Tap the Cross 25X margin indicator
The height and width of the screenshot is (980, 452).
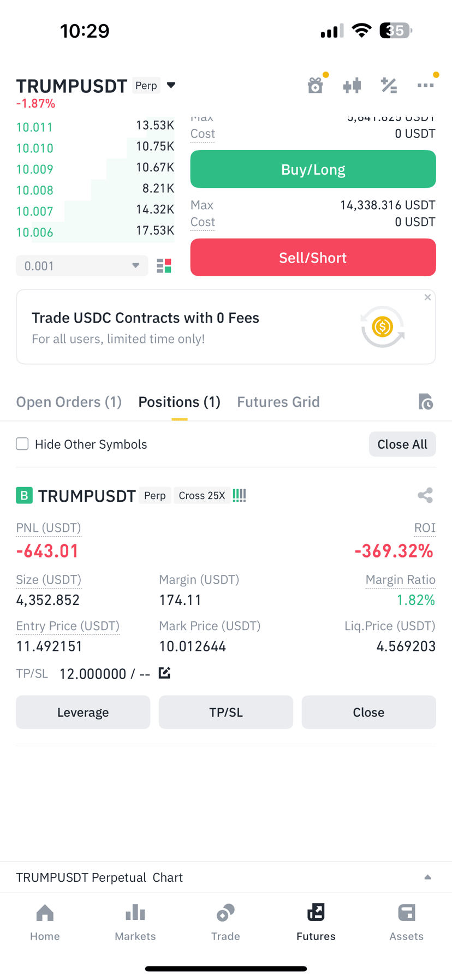pos(202,495)
